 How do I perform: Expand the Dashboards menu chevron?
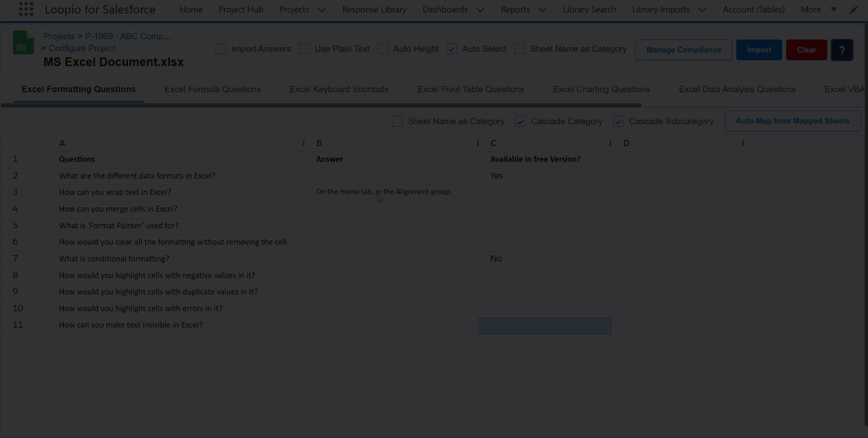481,10
